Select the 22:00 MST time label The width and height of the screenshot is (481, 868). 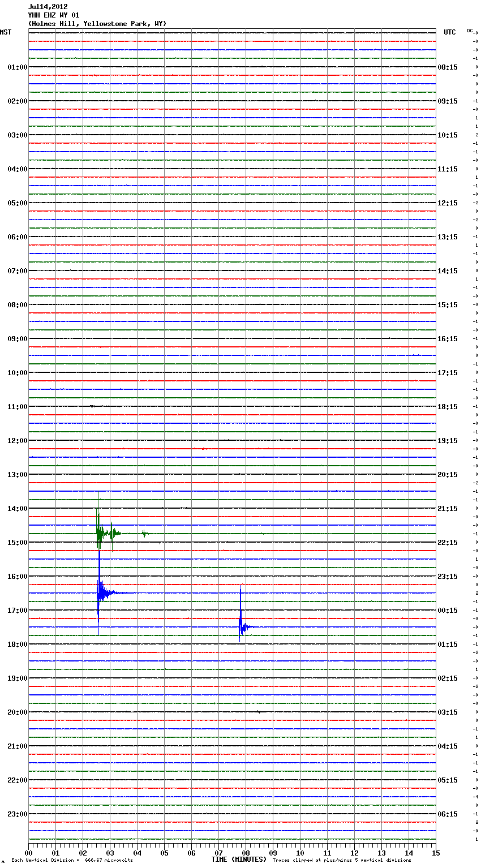[x=18, y=780]
